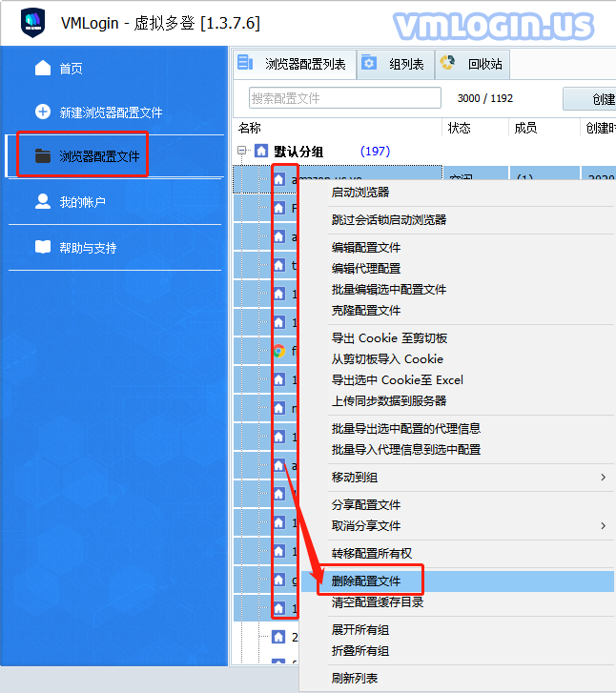Choose 分享配置文件 menu entry
The height and width of the screenshot is (693, 616).
pyautogui.click(x=366, y=504)
